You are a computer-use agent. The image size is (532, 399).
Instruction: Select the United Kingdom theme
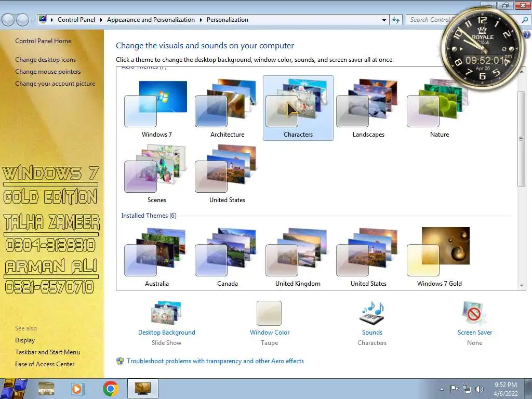298,257
